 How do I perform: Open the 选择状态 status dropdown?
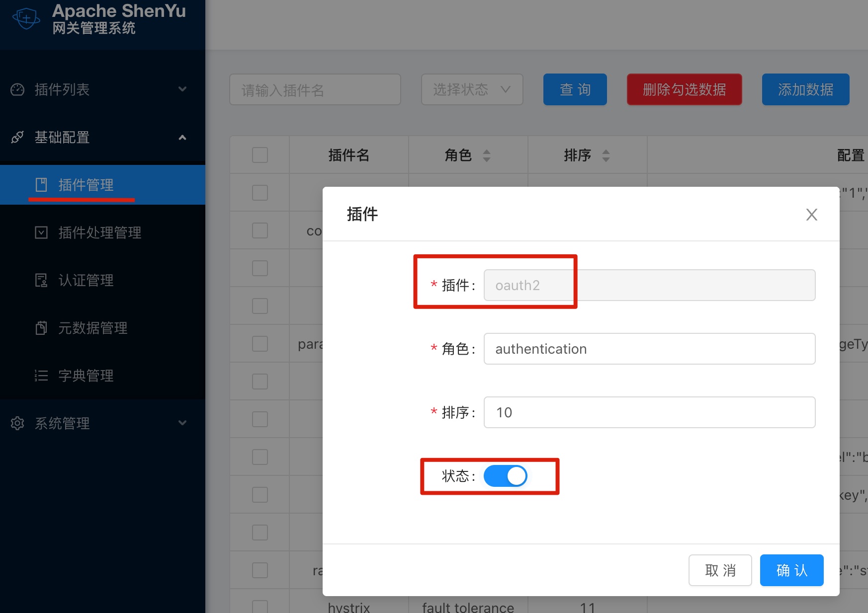point(471,89)
